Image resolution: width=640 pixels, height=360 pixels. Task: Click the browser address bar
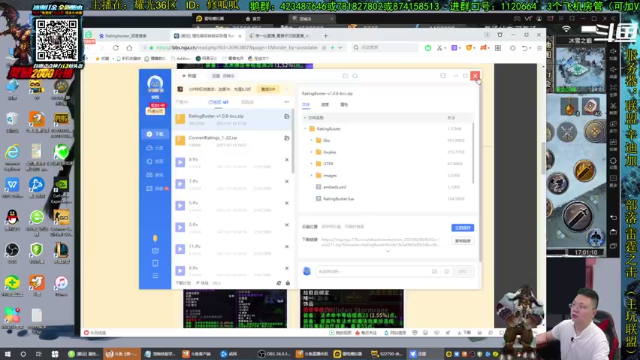pyautogui.click(x=237, y=48)
